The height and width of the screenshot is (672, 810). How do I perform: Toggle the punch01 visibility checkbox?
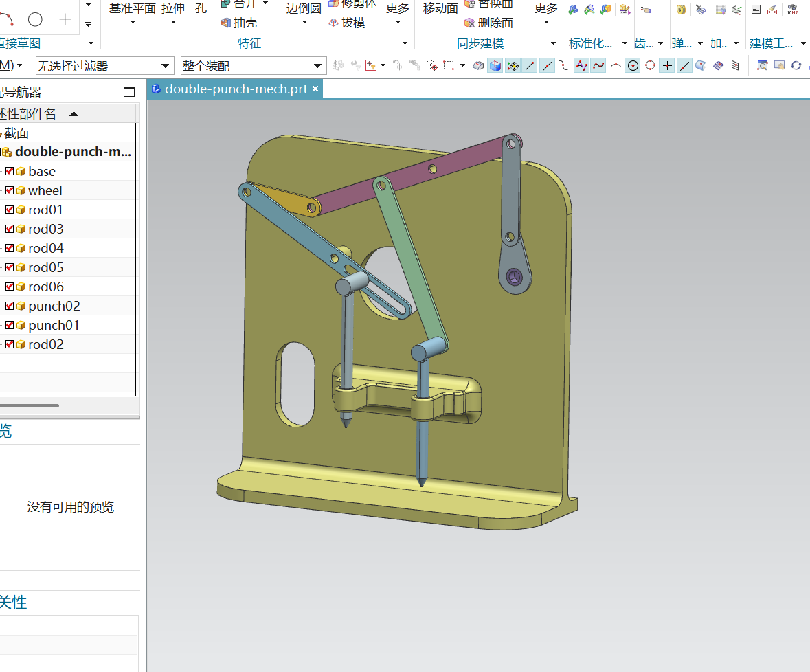pyautogui.click(x=10, y=325)
